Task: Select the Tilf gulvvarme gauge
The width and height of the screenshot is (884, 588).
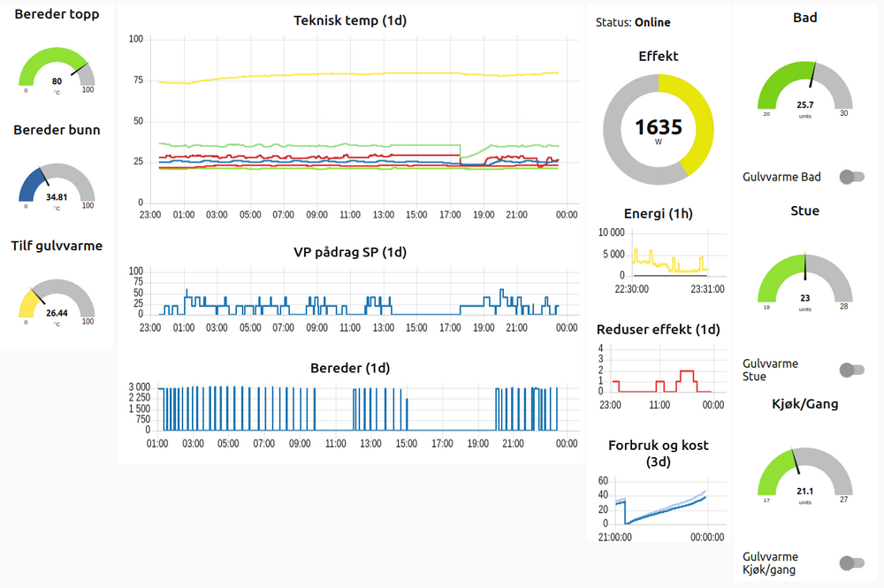Action: (57, 302)
